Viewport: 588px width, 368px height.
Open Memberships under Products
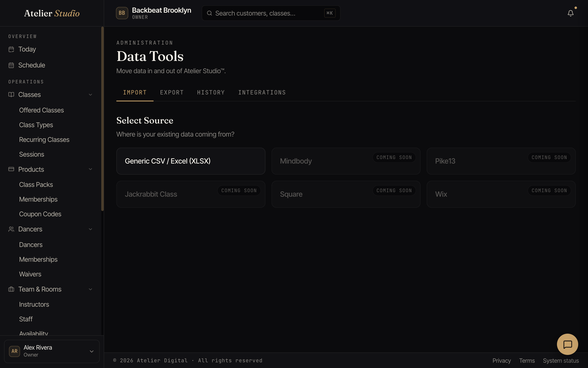[x=38, y=199]
